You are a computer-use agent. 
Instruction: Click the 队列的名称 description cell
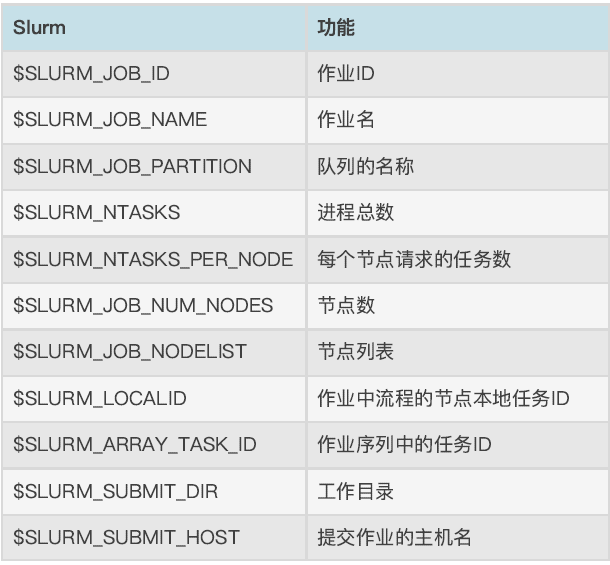(458, 167)
